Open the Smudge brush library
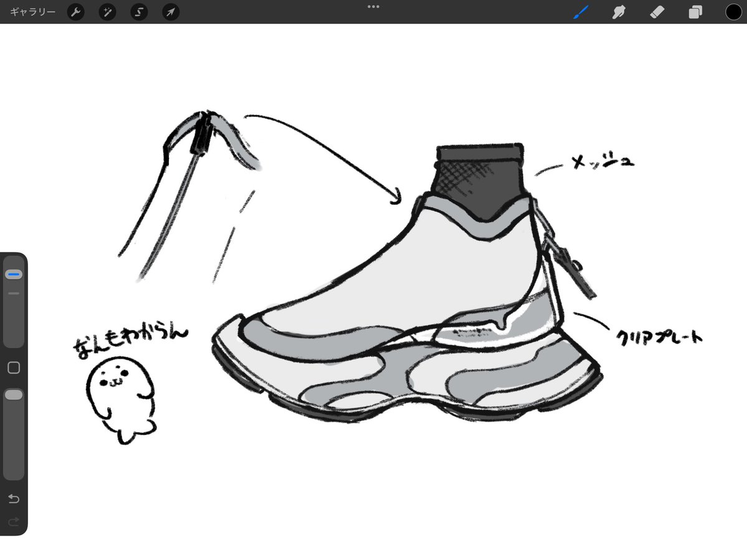The image size is (747, 560). tap(619, 12)
